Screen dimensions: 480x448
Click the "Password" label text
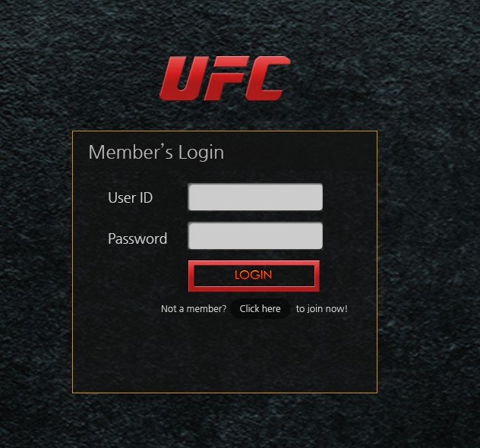[x=137, y=238]
